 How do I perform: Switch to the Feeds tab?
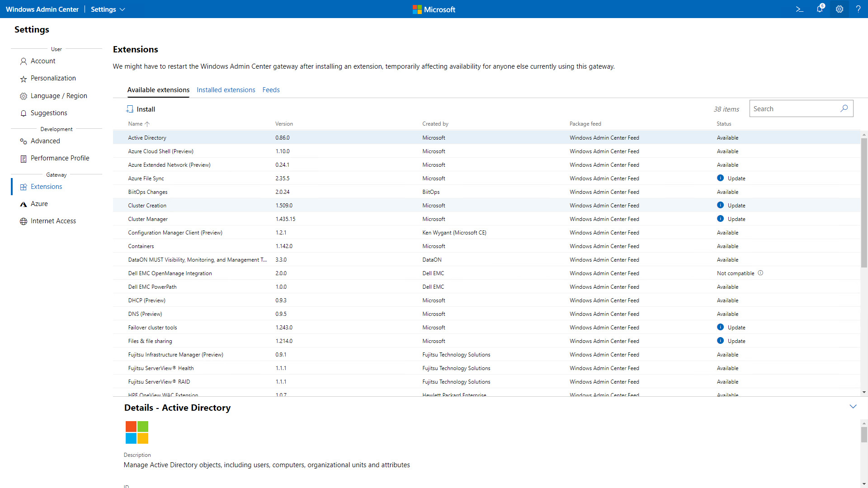click(x=271, y=90)
